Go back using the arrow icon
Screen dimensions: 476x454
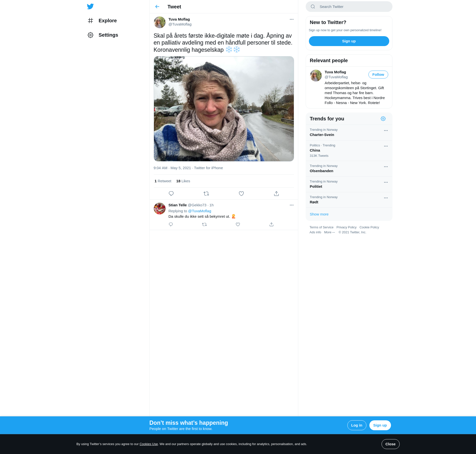pos(157,7)
